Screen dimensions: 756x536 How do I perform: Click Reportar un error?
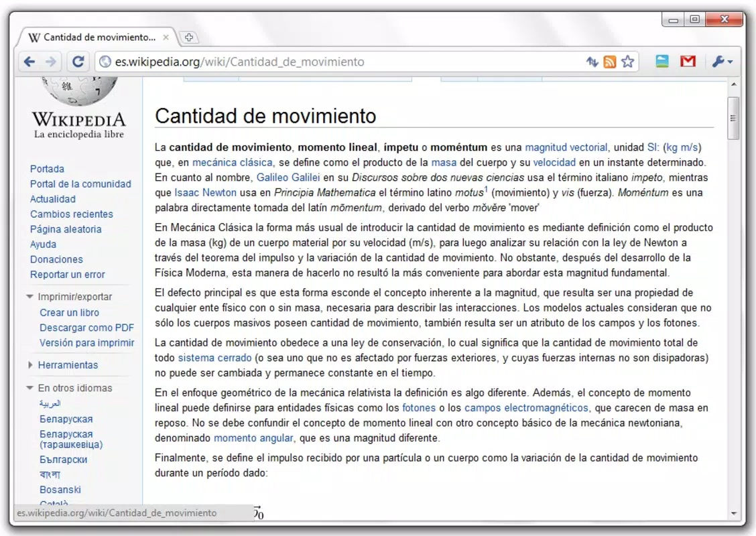point(68,274)
